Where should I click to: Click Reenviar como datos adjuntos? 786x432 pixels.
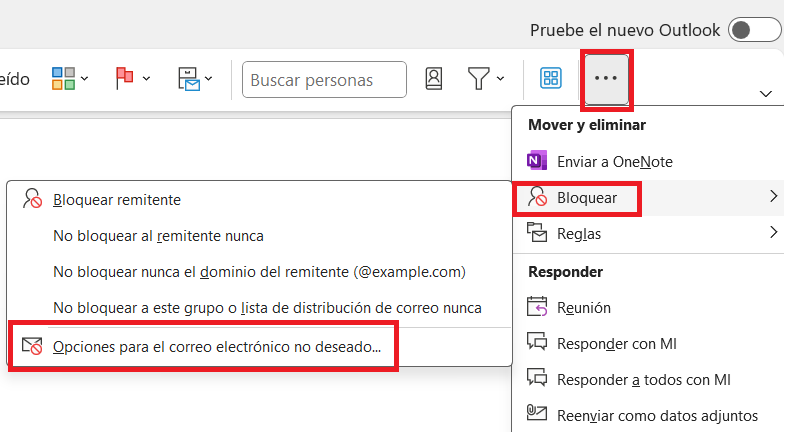coord(657,415)
